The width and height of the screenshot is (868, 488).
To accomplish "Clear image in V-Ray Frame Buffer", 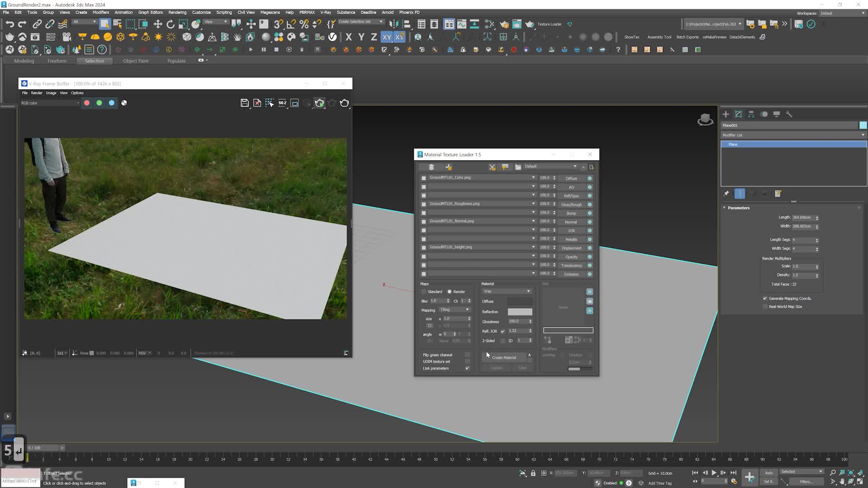I will (x=257, y=103).
